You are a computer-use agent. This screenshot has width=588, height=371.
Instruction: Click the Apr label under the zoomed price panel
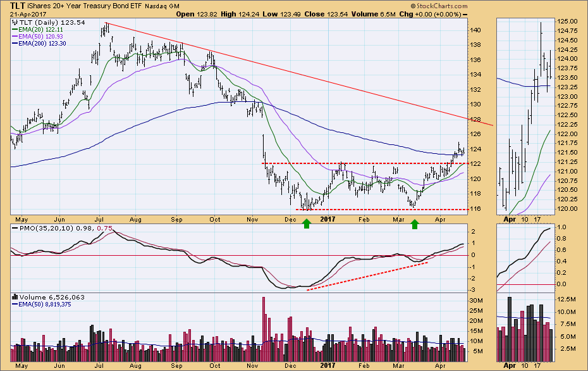click(x=509, y=219)
